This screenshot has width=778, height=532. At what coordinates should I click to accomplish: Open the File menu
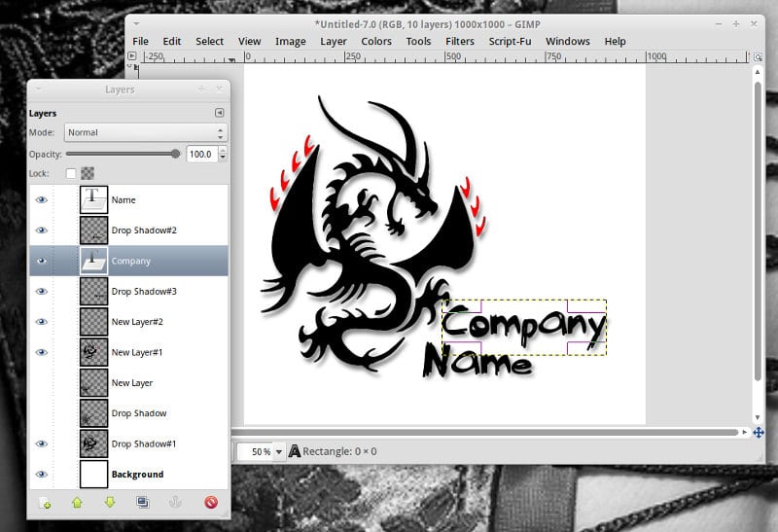point(140,41)
